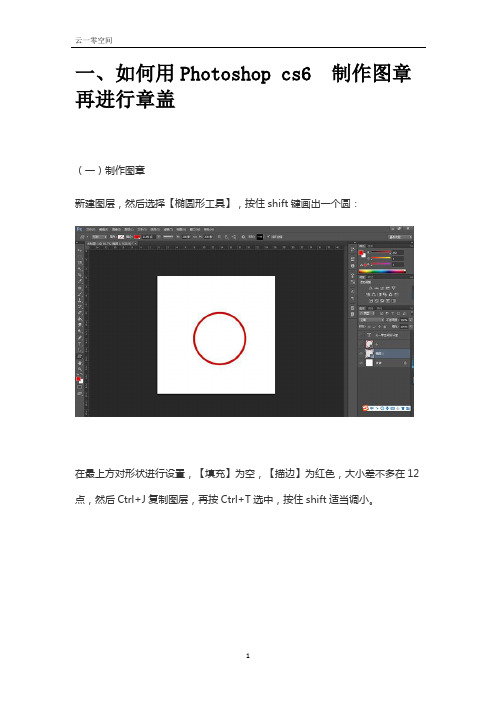Click the red stroke swatch in options bar
Viewport: 496px width, 702px height.
tap(137, 237)
